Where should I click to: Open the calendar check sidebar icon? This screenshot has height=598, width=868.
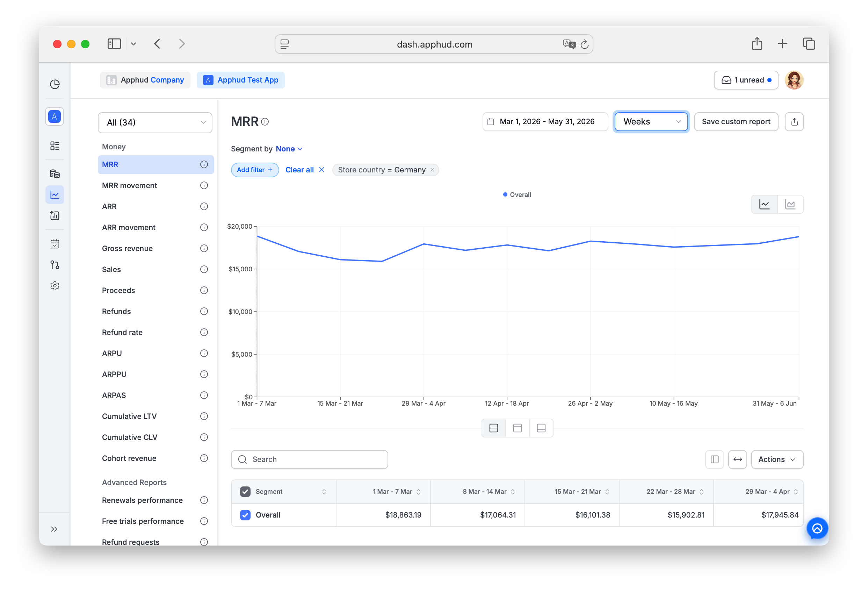(x=55, y=244)
